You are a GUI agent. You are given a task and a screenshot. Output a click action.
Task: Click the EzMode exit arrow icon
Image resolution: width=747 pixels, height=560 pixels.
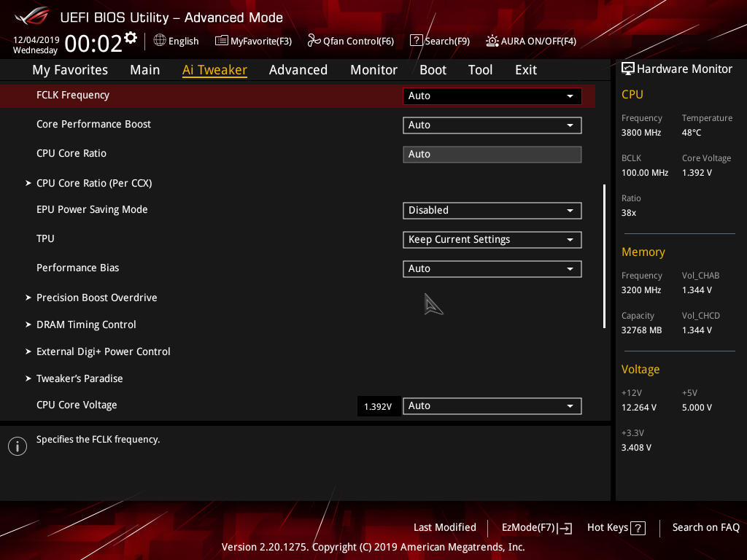565,528
